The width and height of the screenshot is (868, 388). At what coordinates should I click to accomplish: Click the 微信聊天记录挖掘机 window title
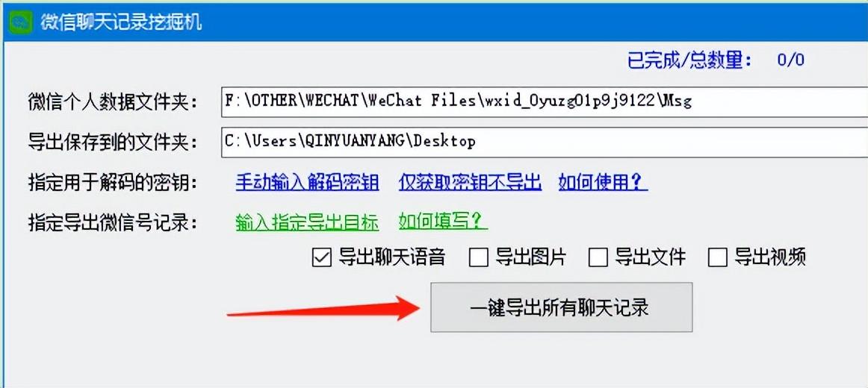coord(121,22)
